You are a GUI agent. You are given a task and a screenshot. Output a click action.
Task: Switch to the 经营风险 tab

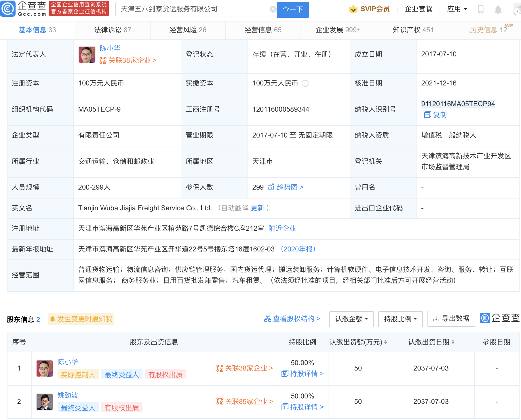[188, 30]
